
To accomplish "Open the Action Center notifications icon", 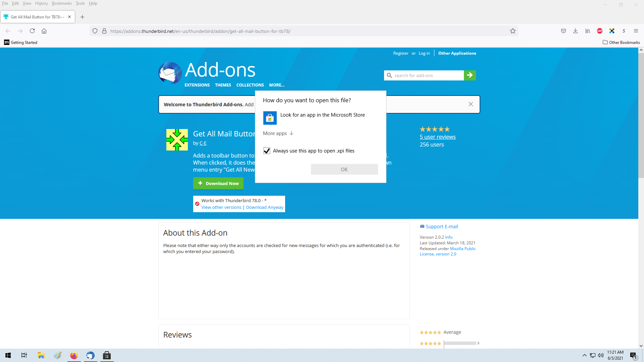I will click(x=633, y=355).
